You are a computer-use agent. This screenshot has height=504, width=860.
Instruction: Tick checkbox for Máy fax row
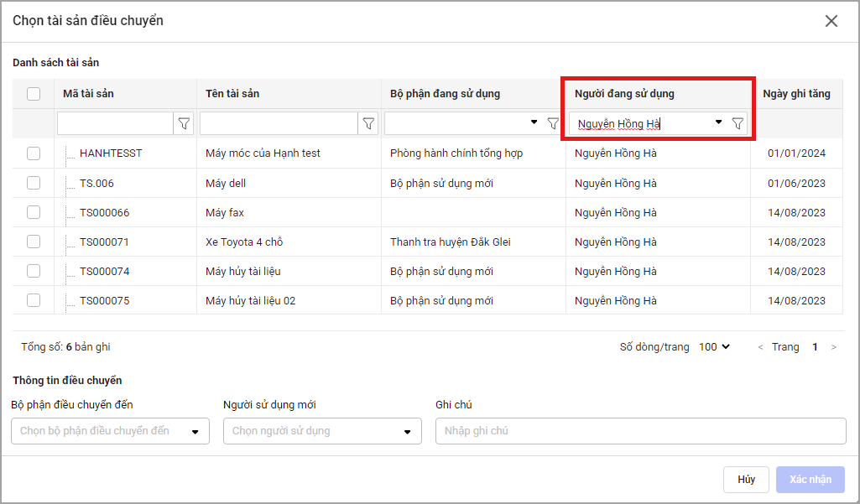coord(34,212)
